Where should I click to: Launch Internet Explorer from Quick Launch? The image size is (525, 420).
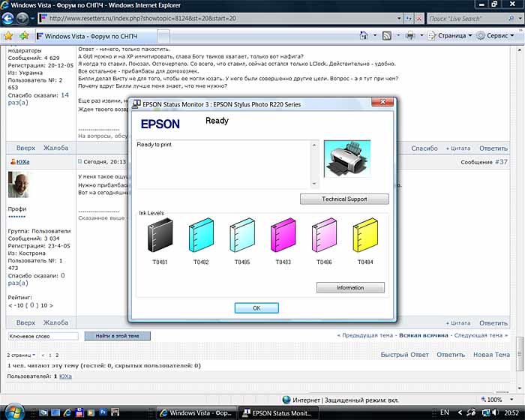67,412
